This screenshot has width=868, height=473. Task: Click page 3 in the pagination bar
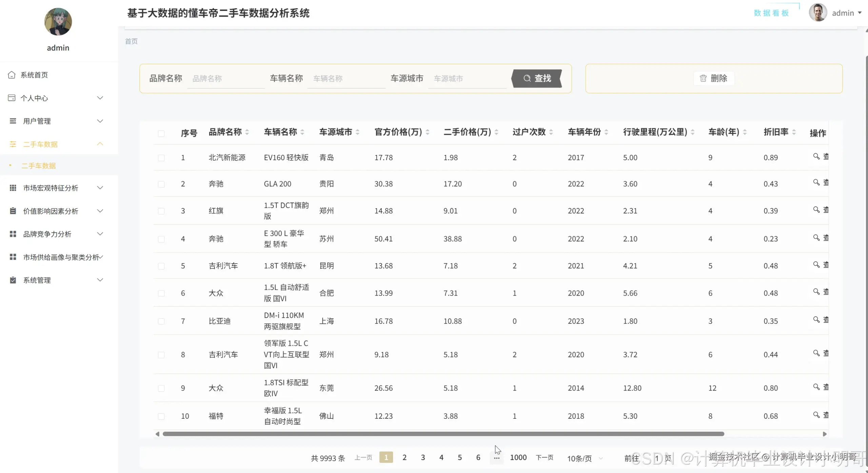423,457
